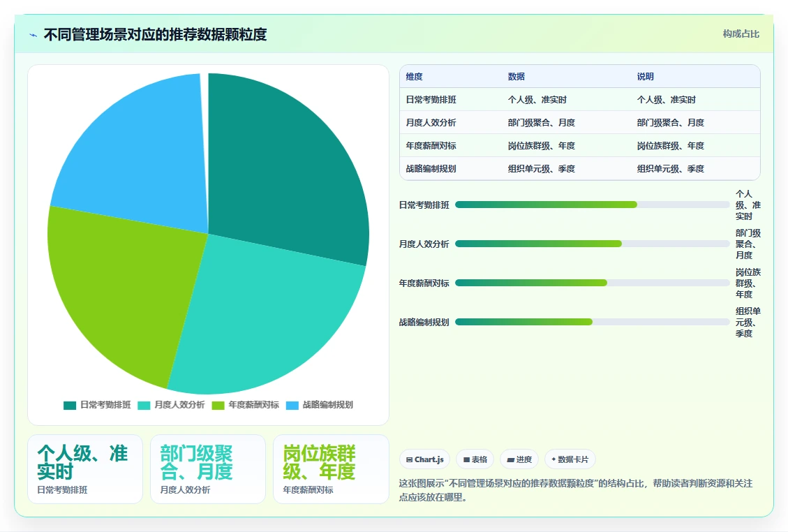This screenshot has width=788, height=532.
Task: Click 说明 cell 岗位族群级、年度 in table
Action: point(671,146)
